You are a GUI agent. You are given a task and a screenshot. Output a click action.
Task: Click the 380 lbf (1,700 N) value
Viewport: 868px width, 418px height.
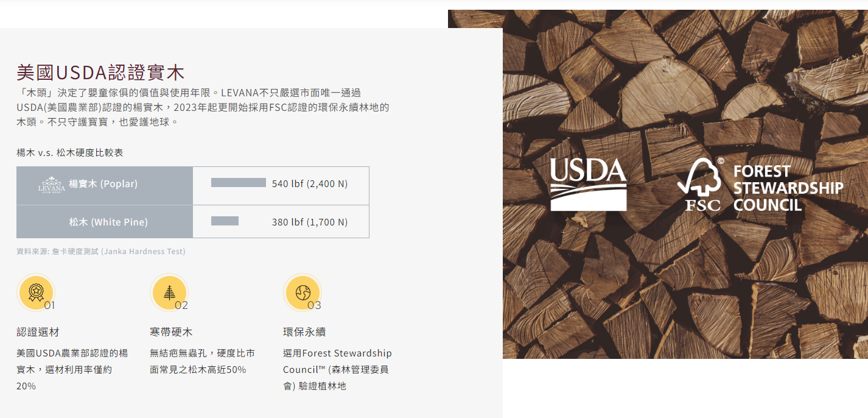tap(310, 222)
